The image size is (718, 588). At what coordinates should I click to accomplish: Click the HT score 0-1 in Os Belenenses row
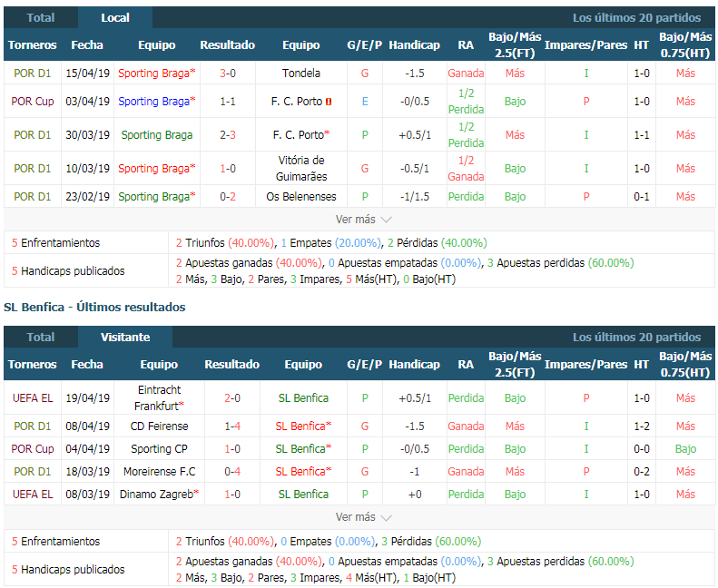click(x=642, y=197)
